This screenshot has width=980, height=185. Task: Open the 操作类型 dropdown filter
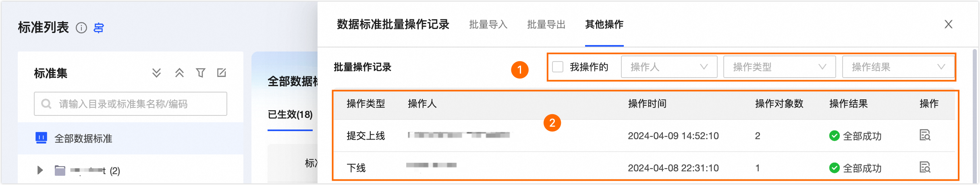(x=779, y=67)
